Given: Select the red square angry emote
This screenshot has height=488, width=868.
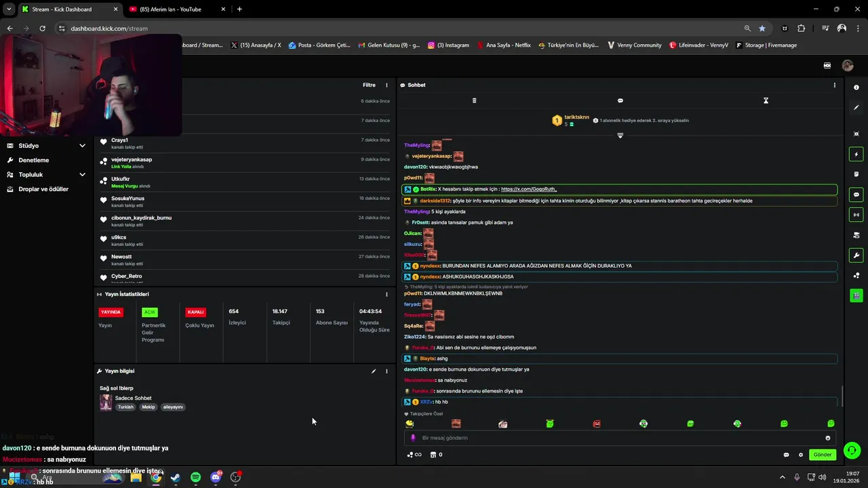Looking at the screenshot, I should pyautogui.click(x=597, y=424).
